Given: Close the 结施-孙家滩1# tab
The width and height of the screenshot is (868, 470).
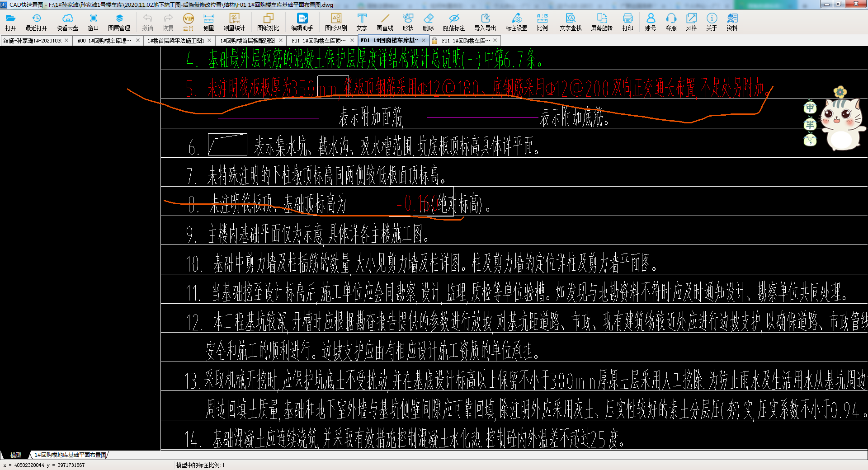Looking at the screenshot, I should coord(66,40).
